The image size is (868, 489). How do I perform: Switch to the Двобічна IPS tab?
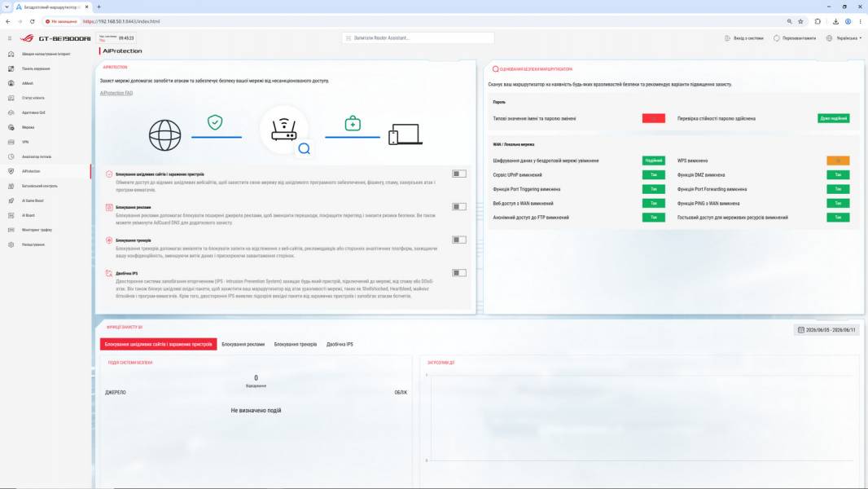tap(340, 344)
